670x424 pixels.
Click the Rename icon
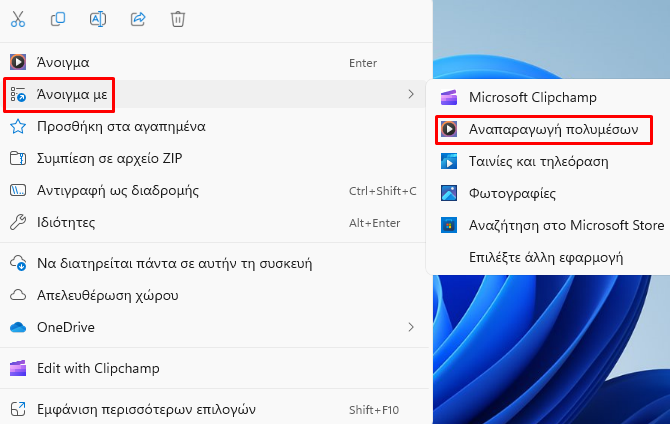[x=98, y=19]
